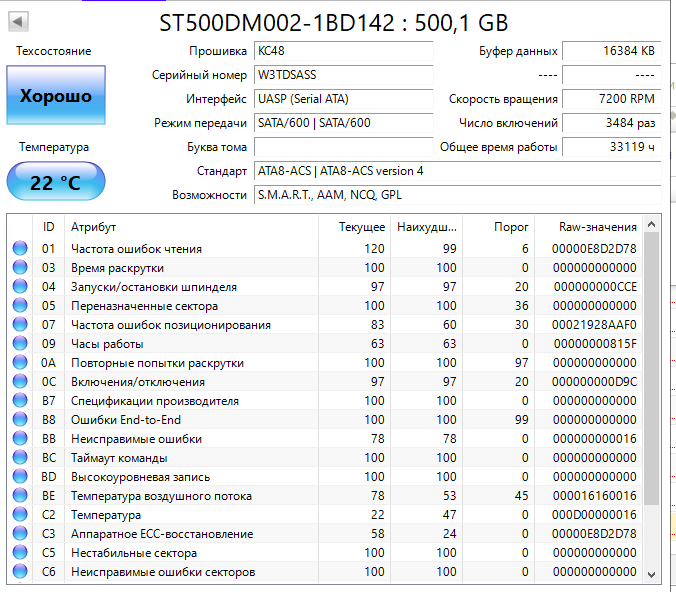This screenshot has height=592, width=676.
Task: Click the status orb for attribute C6
Action: [x=20, y=571]
